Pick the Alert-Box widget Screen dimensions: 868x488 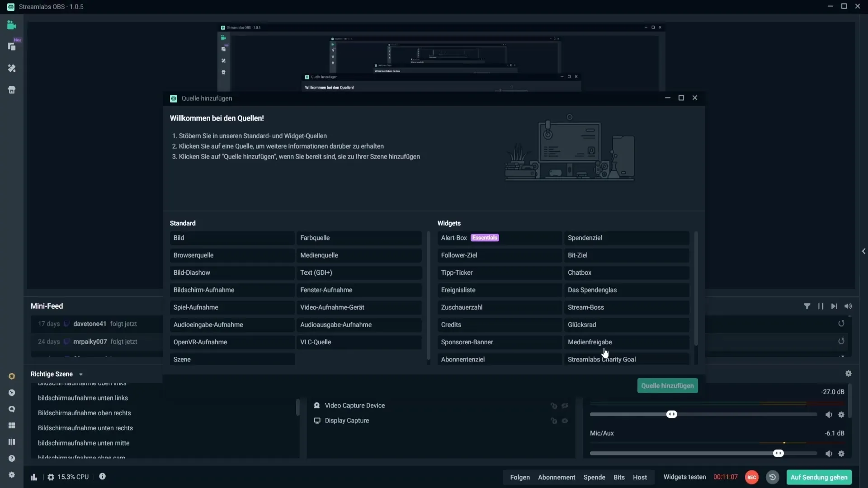pos(500,238)
